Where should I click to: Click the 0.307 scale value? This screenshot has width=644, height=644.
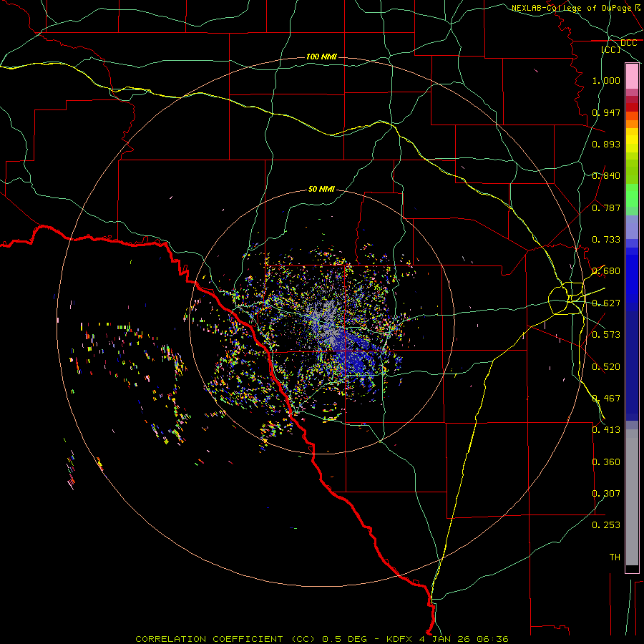(606, 494)
